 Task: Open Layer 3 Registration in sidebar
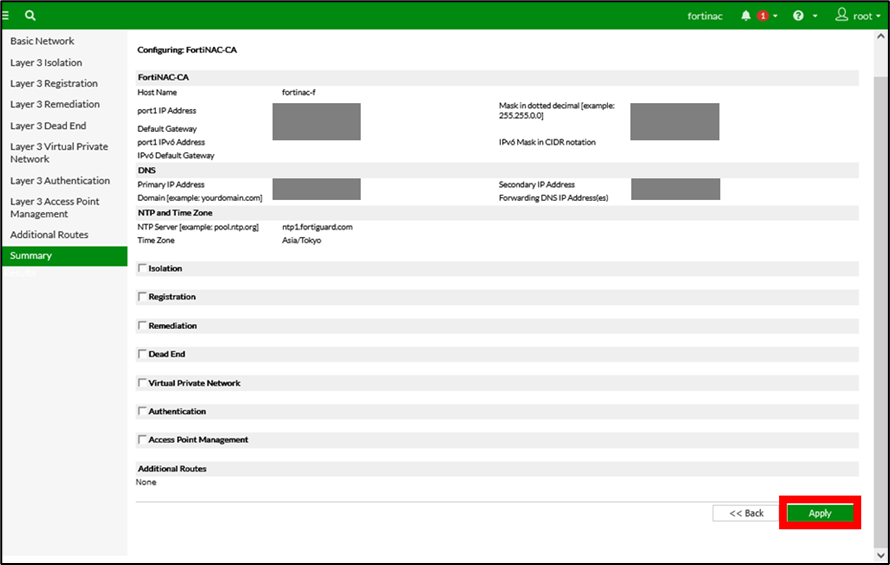pyautogui.click(x=54, y=83)
